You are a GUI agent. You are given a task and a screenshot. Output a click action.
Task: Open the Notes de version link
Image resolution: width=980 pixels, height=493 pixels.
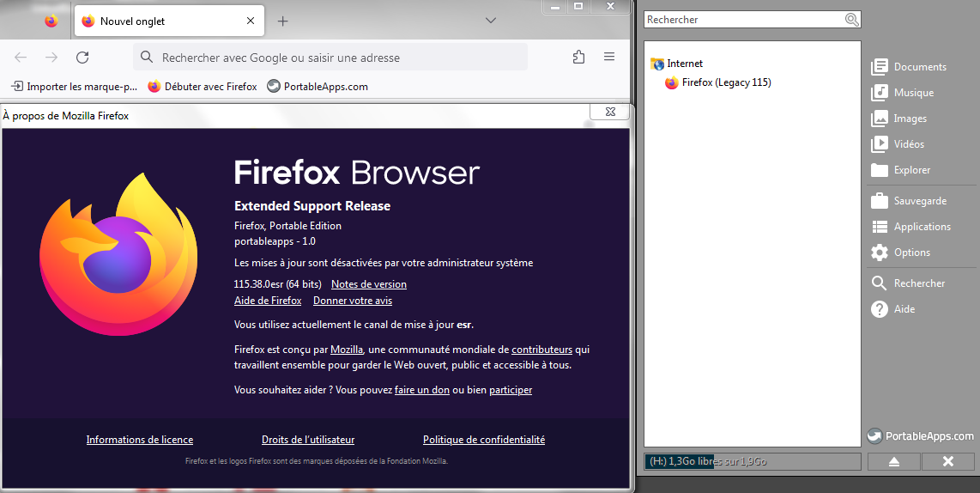click(369, 284)
